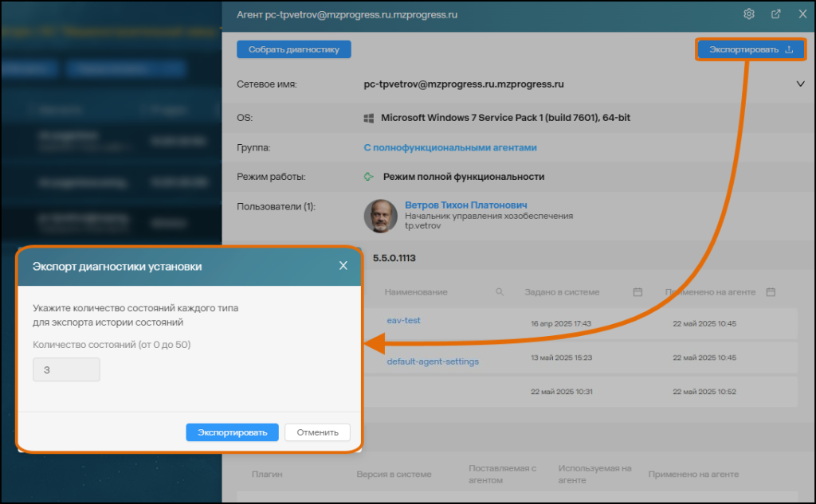The height and width of the screenshot is (504, 816).
Task: Click the user's avatar photo
Action: pyautogui.click(x=380, y=215)
